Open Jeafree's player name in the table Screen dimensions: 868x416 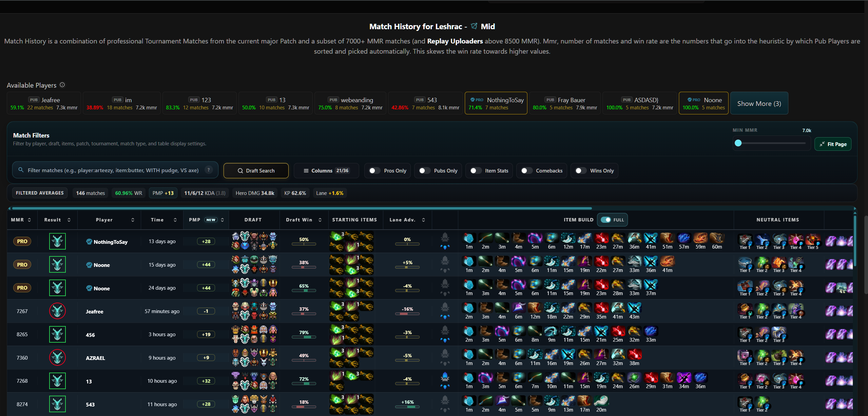click(x=94, y=311)
